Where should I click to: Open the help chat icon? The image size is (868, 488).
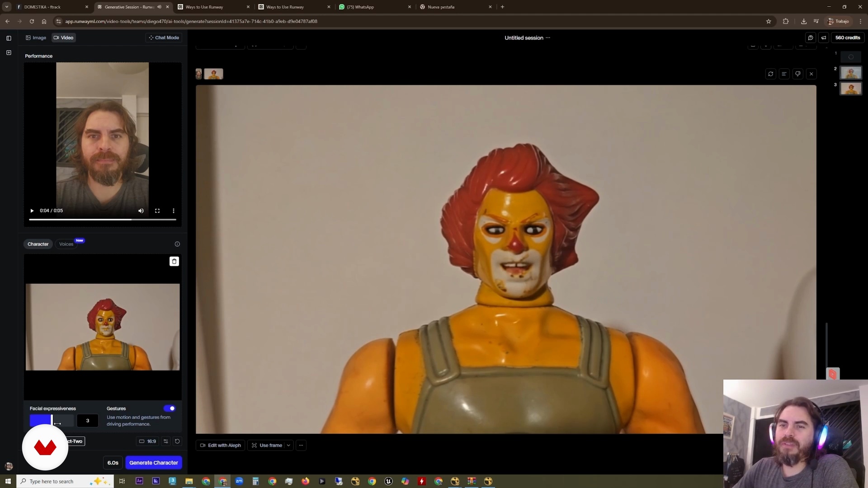811,38
